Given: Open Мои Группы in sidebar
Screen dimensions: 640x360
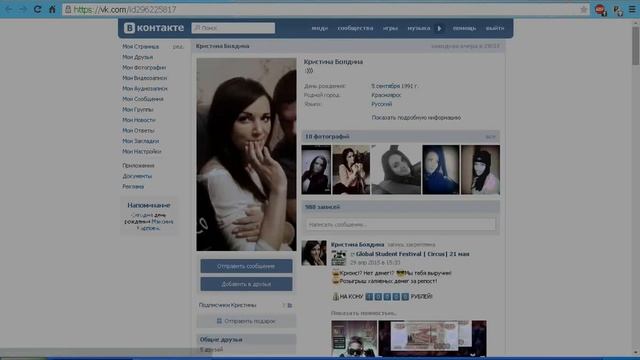Looking at the screenshot, I should (138, 110).
